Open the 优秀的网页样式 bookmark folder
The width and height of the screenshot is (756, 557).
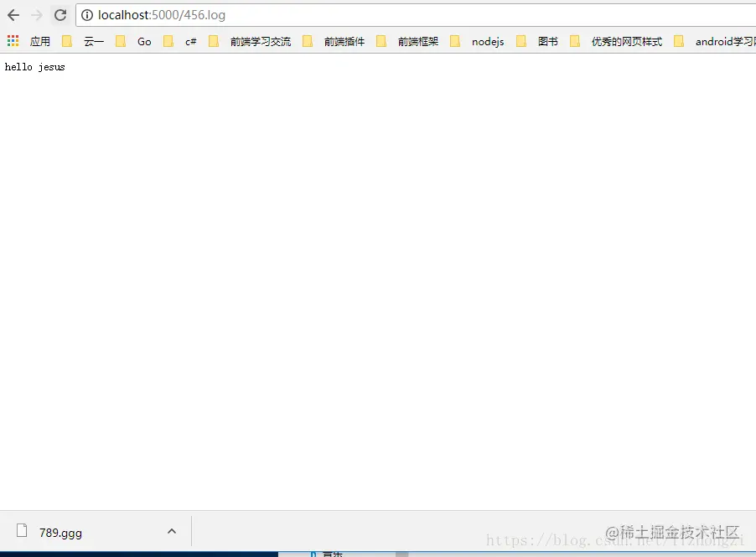tap(616, 41)
